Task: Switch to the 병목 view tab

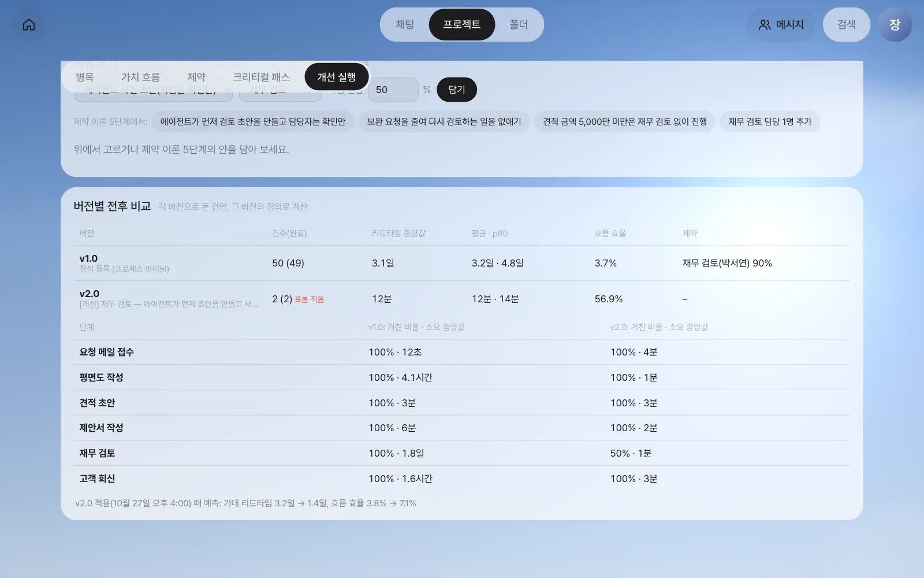Action: pos(84,77)
